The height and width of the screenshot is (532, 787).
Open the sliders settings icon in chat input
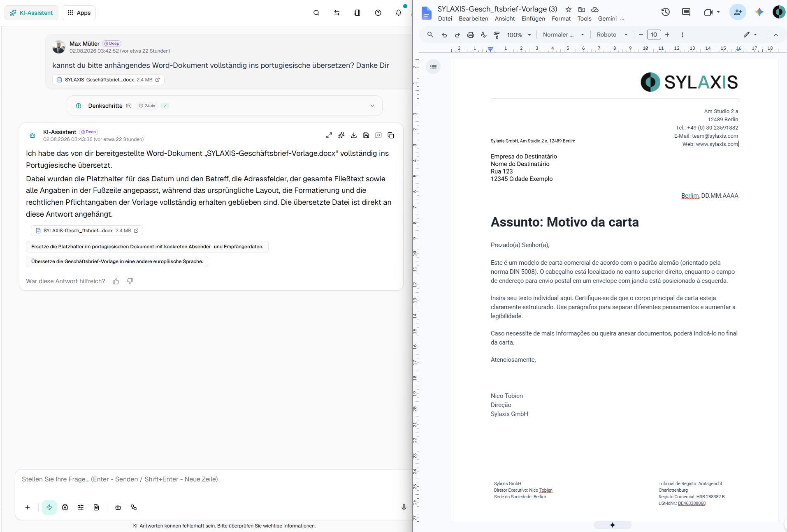tap(81, 507)
